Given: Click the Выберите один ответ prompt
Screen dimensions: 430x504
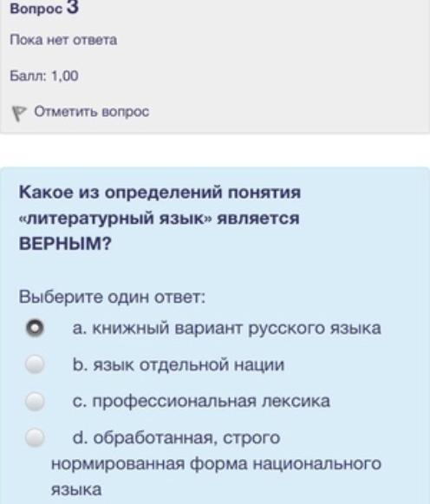Looking at the screenshot, I should (112, 297).
